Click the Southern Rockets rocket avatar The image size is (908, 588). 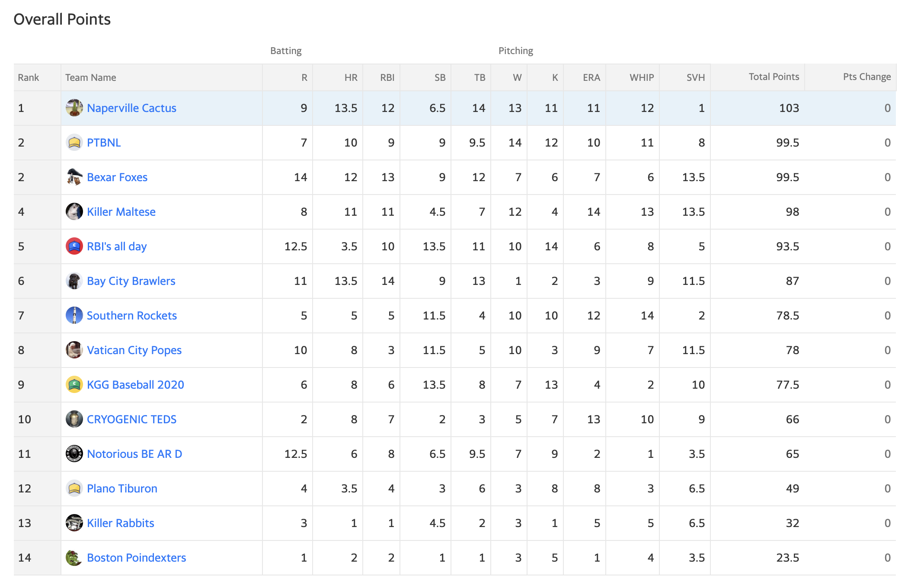[74, 315]
